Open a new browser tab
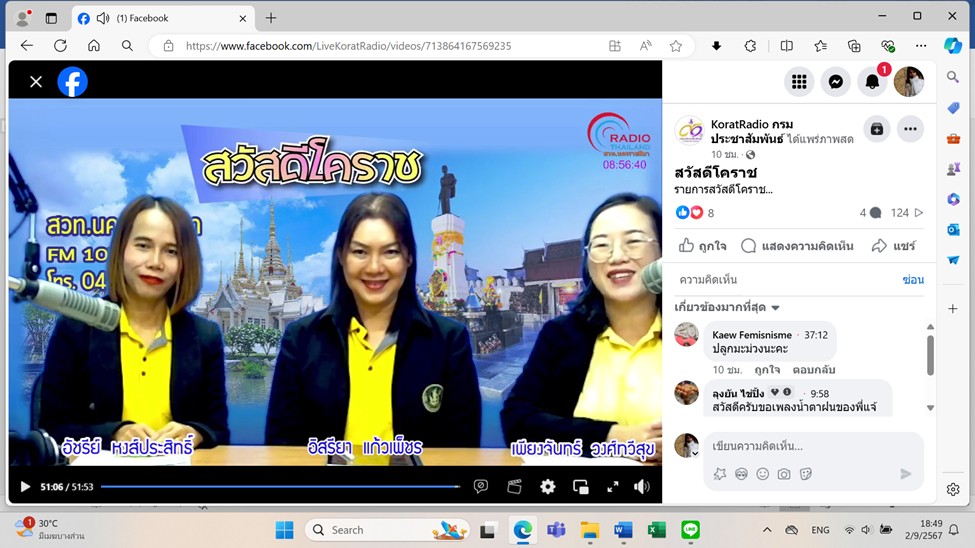Image resolution: width=975 pixels, height=548 pixels. point(270,18)
